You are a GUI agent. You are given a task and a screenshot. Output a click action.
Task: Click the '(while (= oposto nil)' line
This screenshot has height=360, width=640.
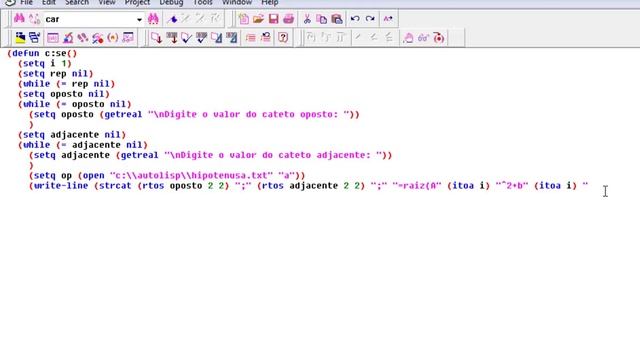75,104
